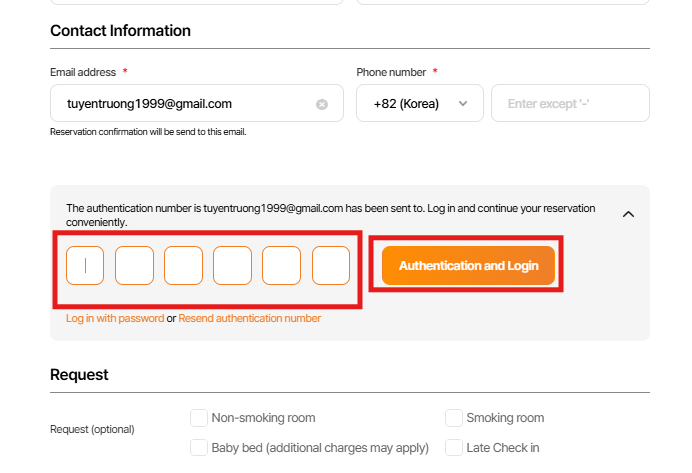Open the Log in with password link

click(x=115, y=318)
